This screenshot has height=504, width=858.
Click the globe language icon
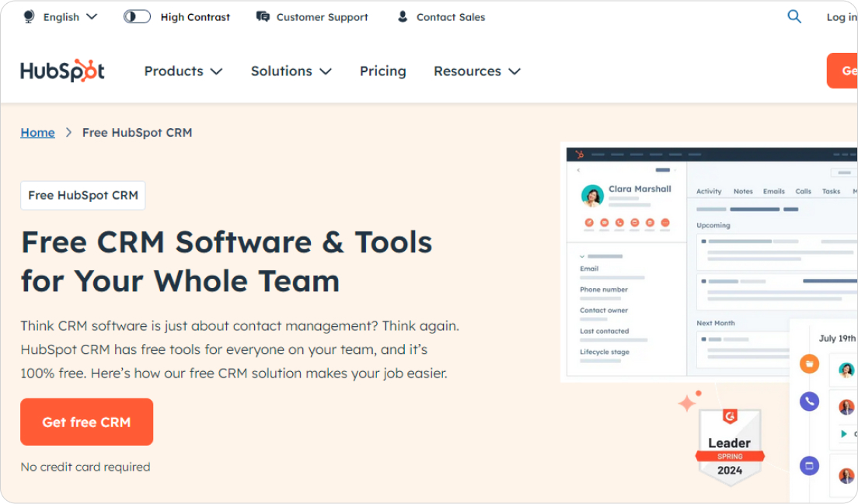[29, 17]
